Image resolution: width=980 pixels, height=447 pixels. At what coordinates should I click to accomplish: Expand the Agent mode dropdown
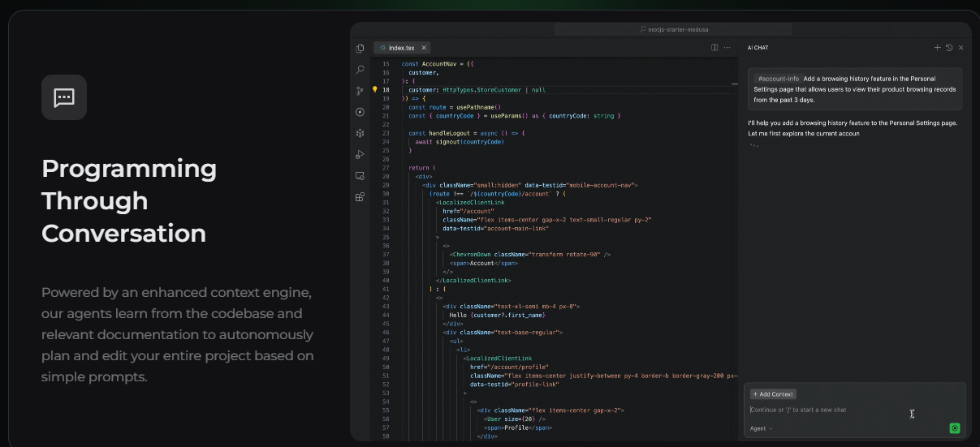tap(762, 428)
